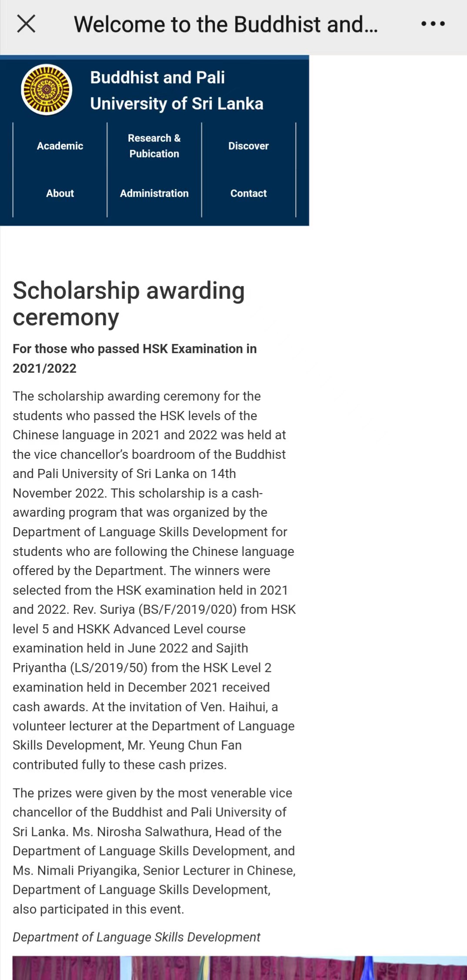Click the university's circular golden emblem
Screen dimensions: 467x980
coord(47,90)
